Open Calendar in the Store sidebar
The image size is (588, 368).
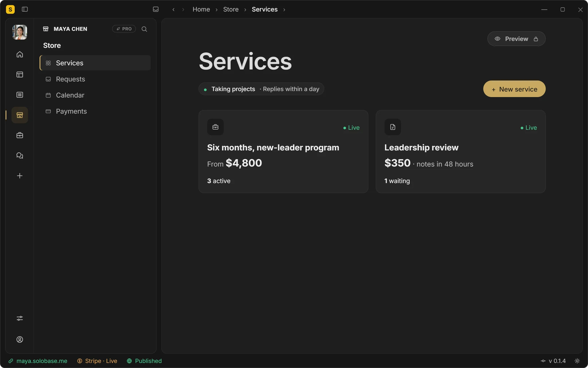(x=95, y=95)
